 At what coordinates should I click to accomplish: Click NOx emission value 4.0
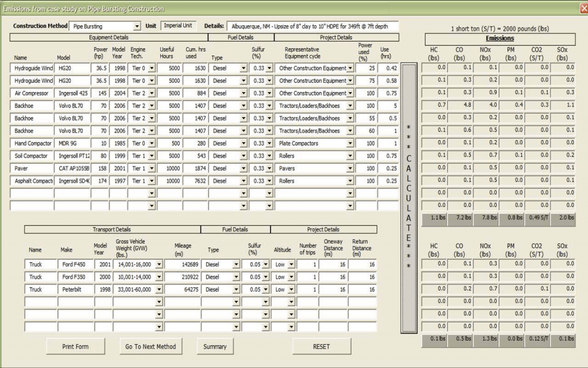486,105
